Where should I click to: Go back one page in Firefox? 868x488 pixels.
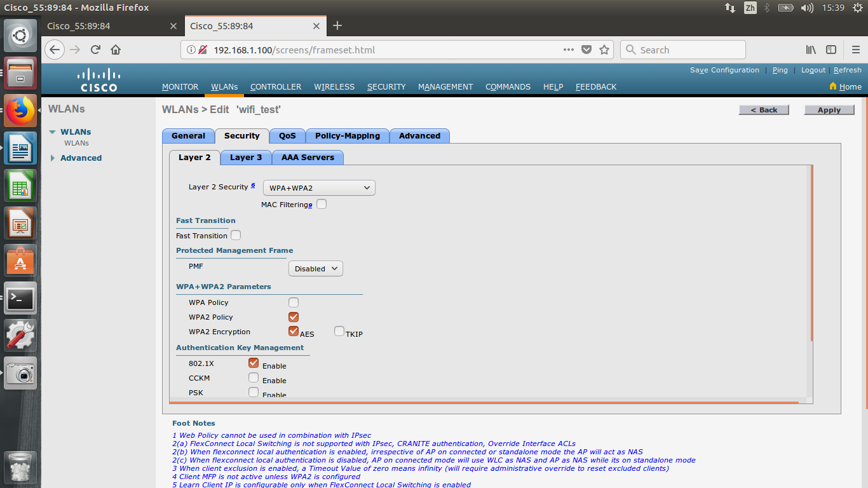pos(55,50)
